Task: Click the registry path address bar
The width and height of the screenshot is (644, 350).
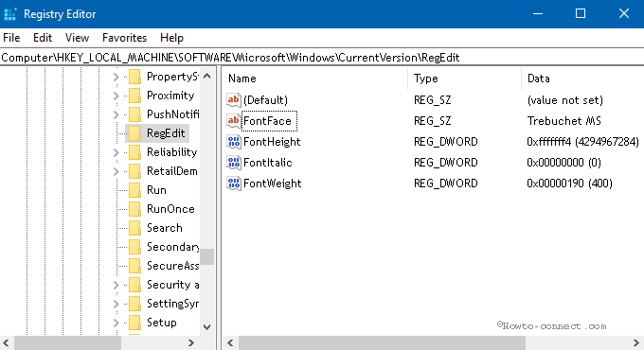Action: (322, 58)
